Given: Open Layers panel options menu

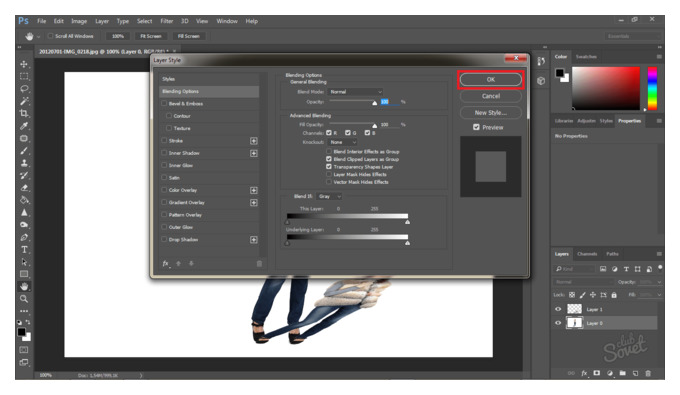Looking at the screenshot, I should [x=659, y=254].
